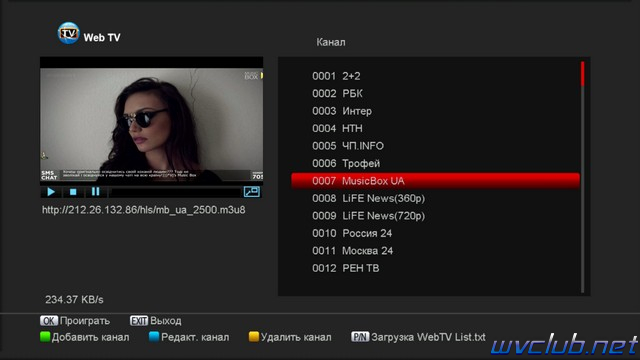The width and height of the screenshot is (640, 360).
Task: Pause the stream with the pause icon
Action: point(95,191)
